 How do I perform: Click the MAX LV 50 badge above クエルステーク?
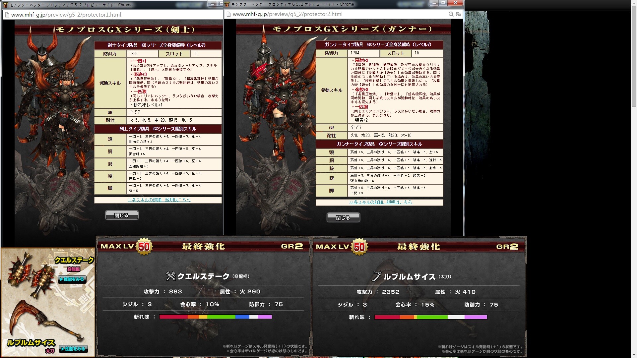coord(144,246)
